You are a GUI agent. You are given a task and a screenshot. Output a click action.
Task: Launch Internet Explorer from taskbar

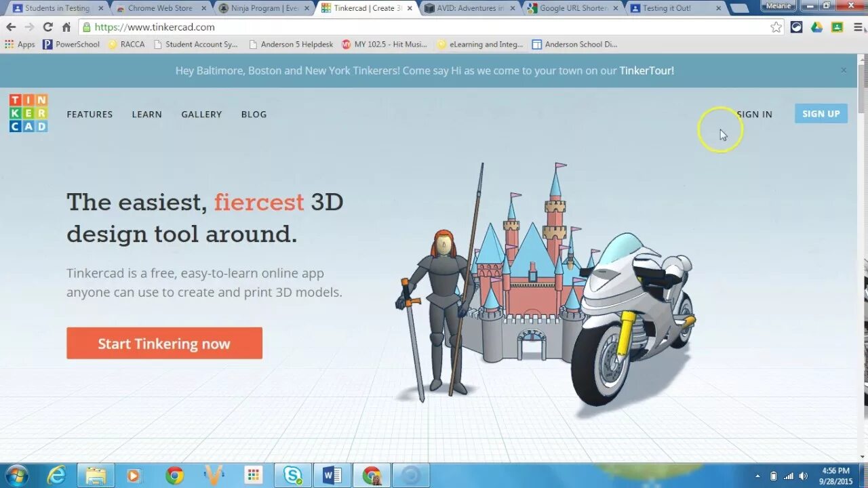coord(56,475)
